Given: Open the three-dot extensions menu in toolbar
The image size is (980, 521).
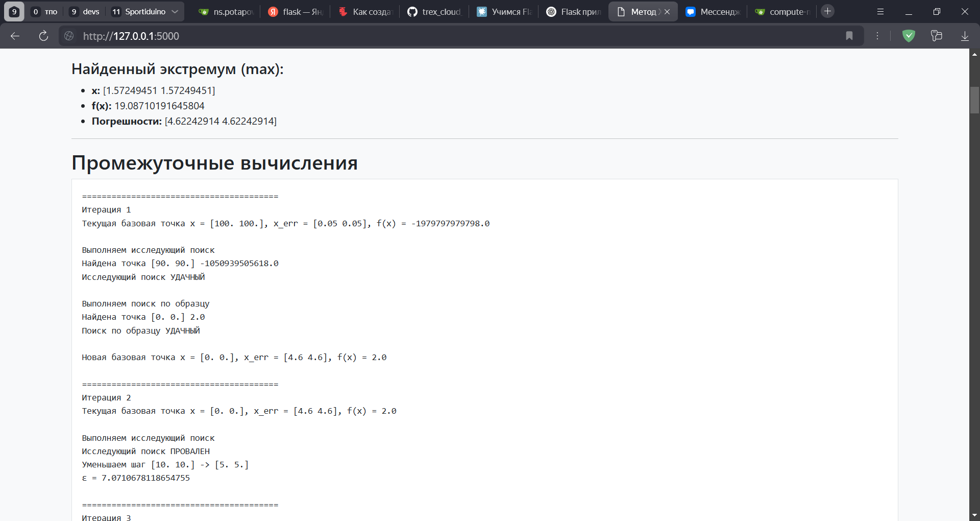Looking at the screenshot, I should [x=878, y=36].
